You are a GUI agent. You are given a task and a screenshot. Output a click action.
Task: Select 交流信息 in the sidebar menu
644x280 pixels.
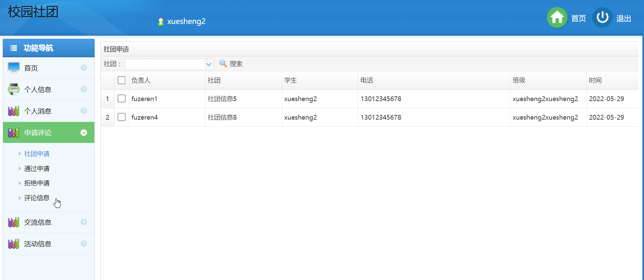(x=49, y=222)
